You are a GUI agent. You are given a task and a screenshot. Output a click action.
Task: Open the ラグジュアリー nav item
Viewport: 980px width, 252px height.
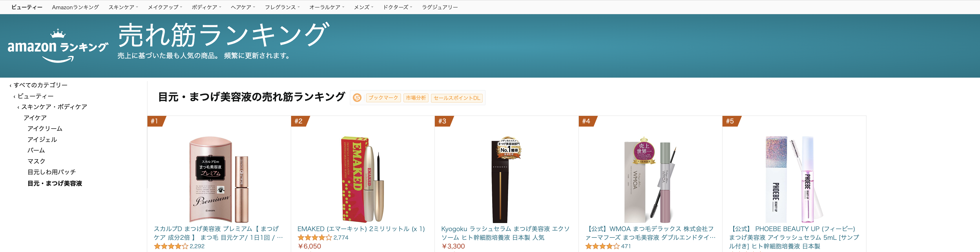coord(440,7)
